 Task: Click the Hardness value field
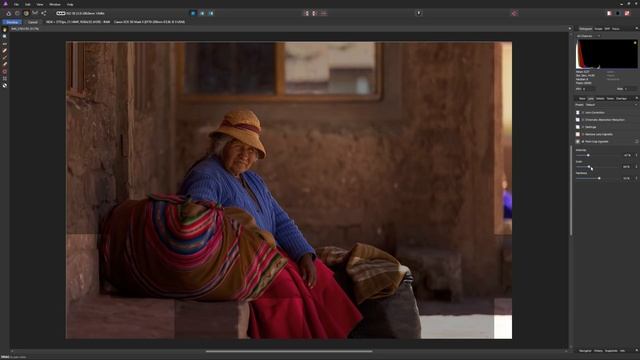[x=627, y=178]
